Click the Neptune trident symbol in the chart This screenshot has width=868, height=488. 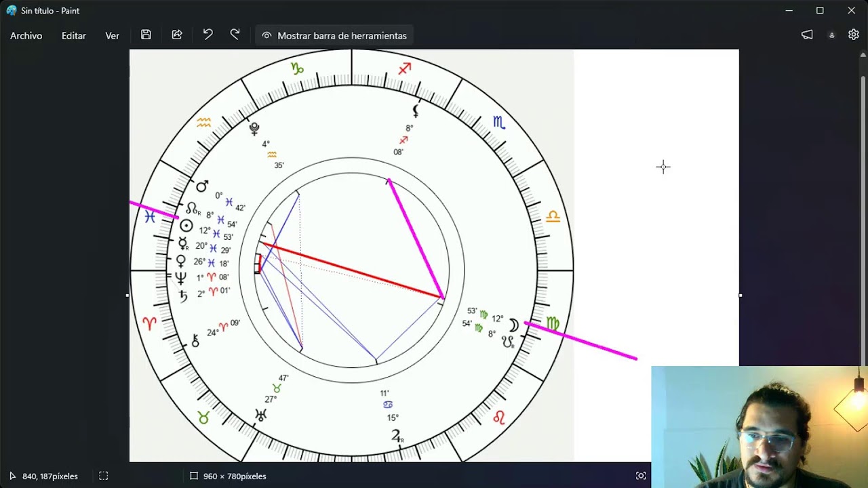coord(180,278)
